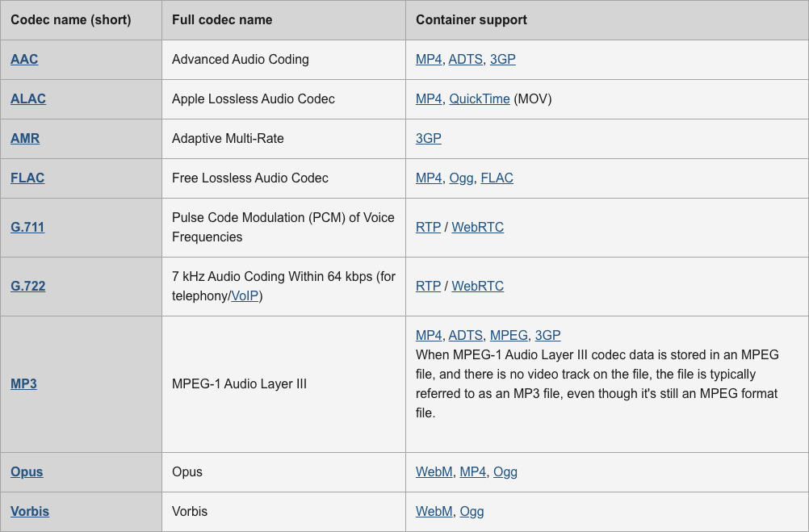
Task: Open the FLAC codec name link
Action: [27, 178]
